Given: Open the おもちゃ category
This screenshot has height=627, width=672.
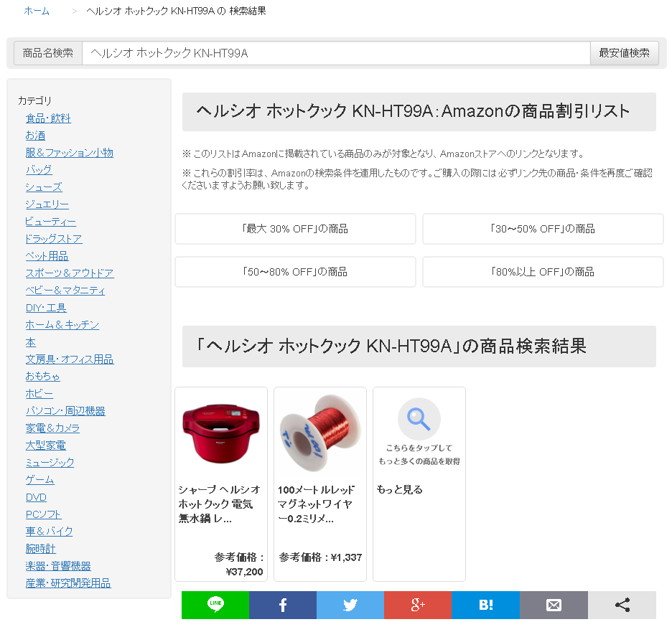Looking at the screenshot, I should pos(43,377).
